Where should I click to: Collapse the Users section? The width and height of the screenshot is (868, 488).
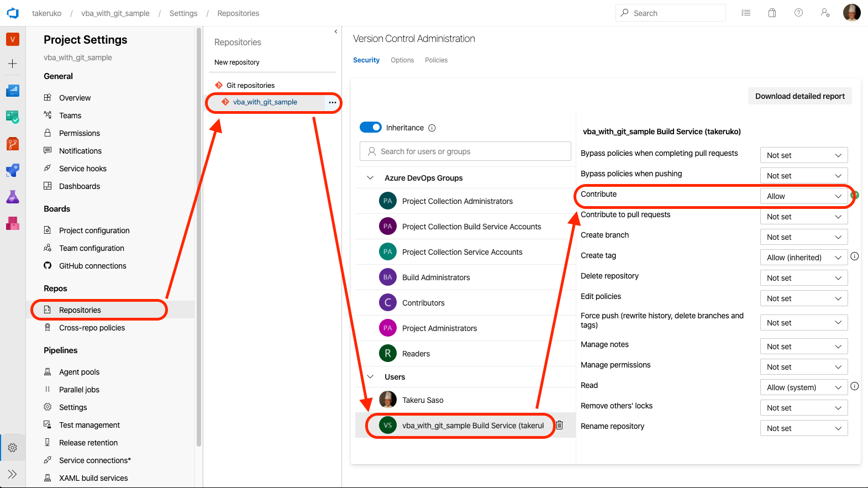[x=370, y=377]
